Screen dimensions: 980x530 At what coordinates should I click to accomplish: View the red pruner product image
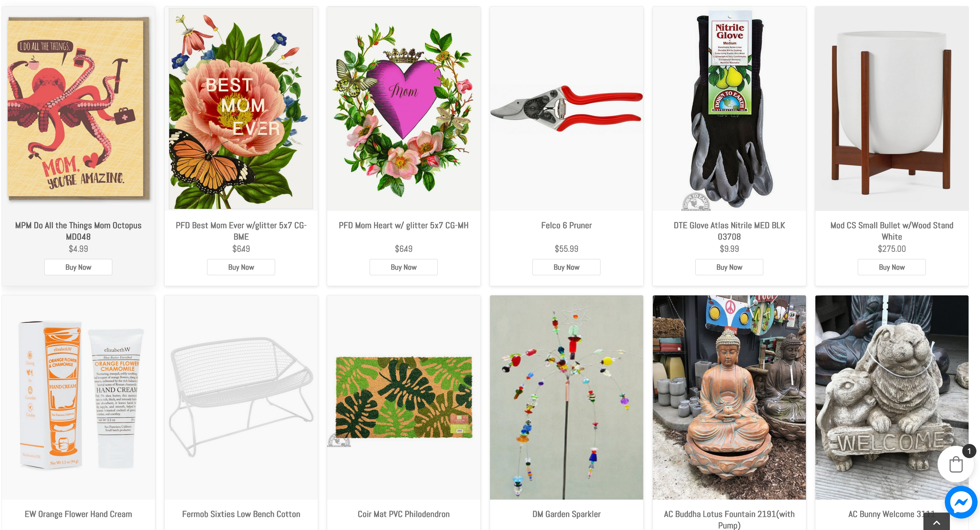566,109
